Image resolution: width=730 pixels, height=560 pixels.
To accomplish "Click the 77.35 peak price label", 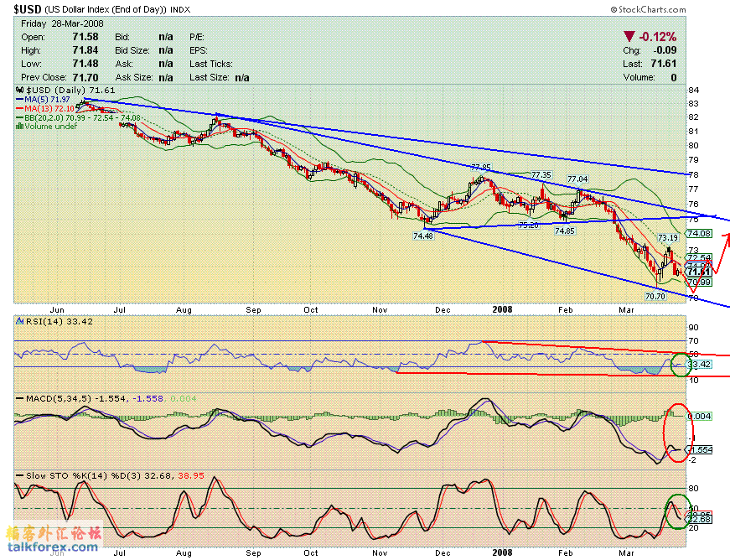I will pyautogui.click(x=541, y=175).
